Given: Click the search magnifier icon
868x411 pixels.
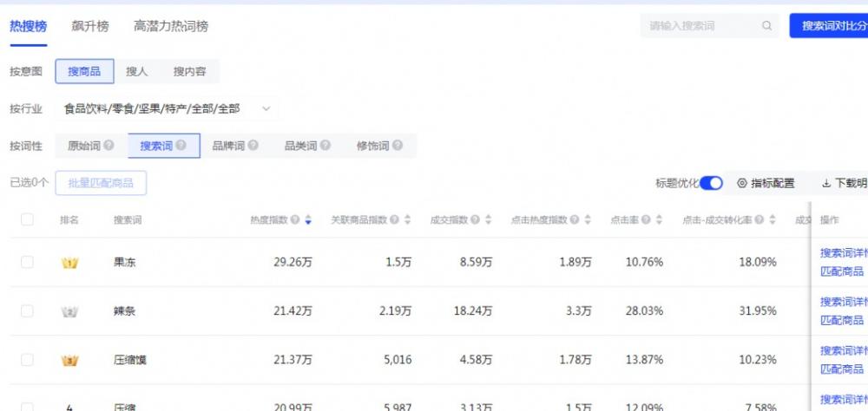Looking at the screenshot, I should pyautogui.click(x=766, y=25).
